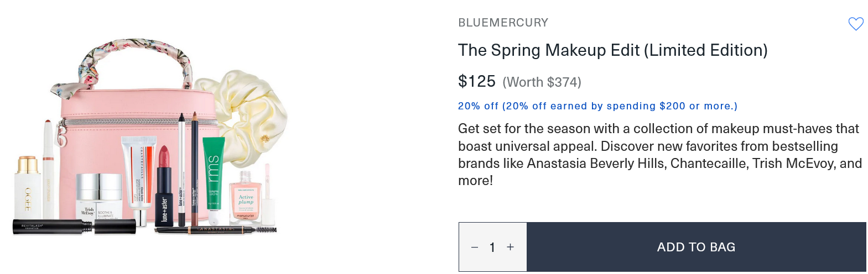Click the lune+aster red lipstick in image

click(x=164, y=188)
